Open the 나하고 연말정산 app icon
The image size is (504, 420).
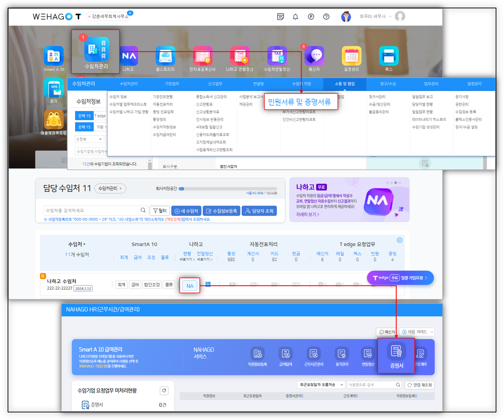pyautogui.click(x=240, y=56)
